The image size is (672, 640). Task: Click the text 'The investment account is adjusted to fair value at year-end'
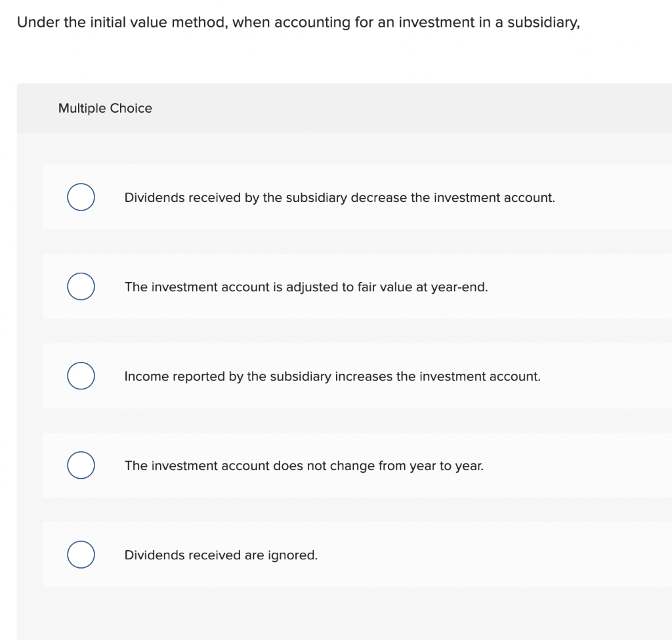pos(306,287)
